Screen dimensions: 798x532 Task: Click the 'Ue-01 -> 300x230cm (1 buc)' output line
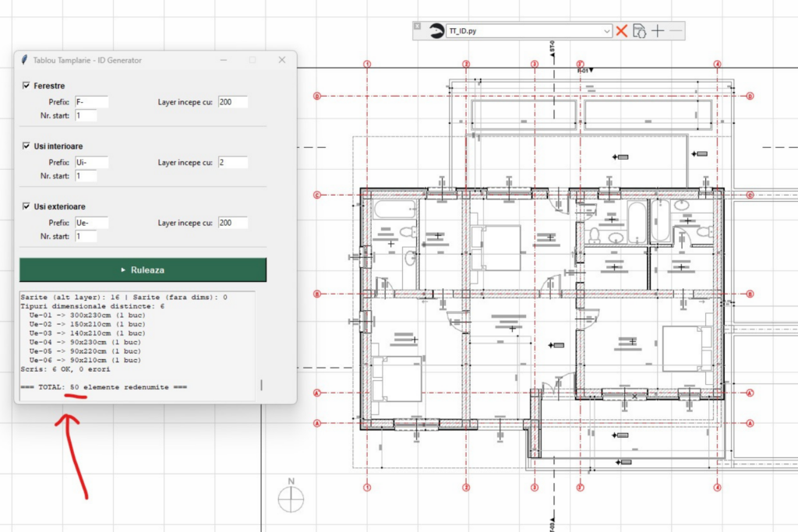pyautogui.click(x=87, y=315)
